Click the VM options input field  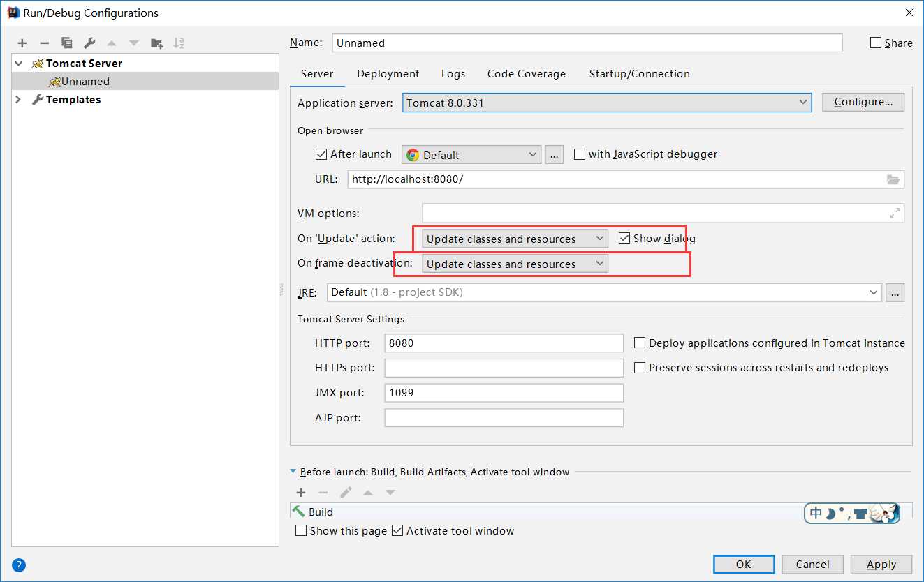coord(663,214)
